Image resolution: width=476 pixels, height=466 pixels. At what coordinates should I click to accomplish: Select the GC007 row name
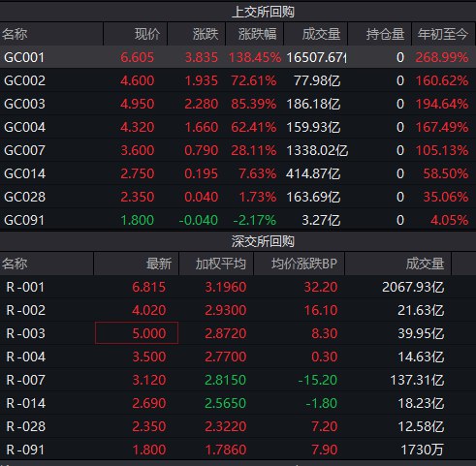(24, 150)
